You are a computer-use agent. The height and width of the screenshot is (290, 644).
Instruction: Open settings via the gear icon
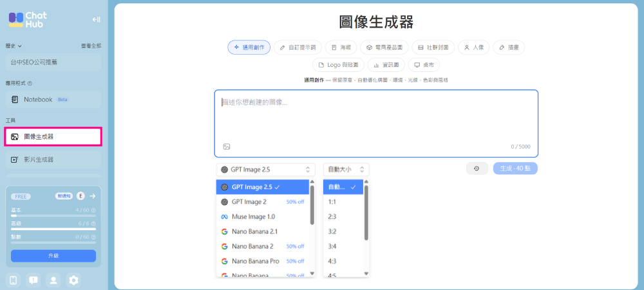pyautogui.click(x=73, y=280)
